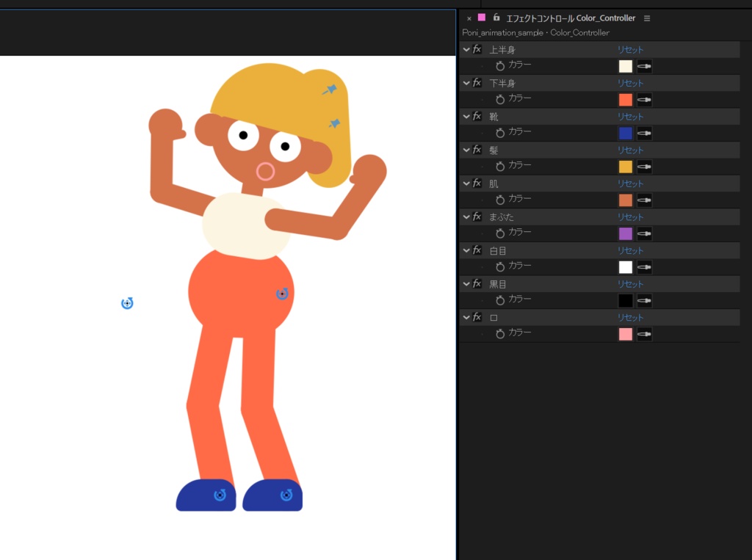This screenshot has width=752, height=560.
Task: Toggle the fx switch for 下半身
Action: tap(477, 83)
